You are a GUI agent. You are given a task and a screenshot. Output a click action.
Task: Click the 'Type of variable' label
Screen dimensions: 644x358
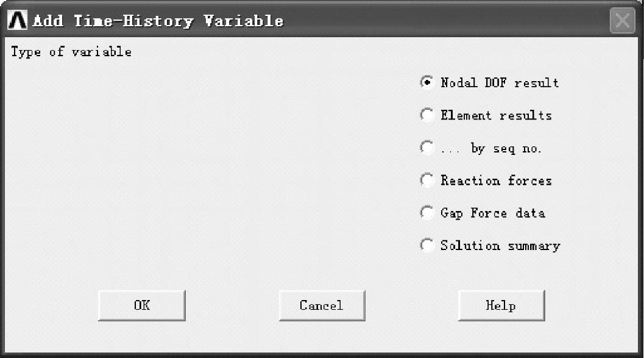click(x=71, y=52)
